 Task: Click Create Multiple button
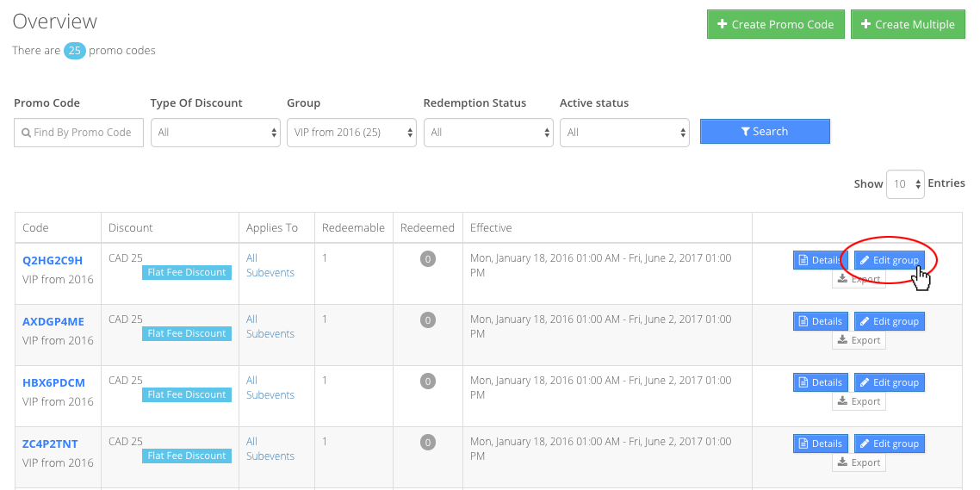pyautogui.click(x=907, y=25)
